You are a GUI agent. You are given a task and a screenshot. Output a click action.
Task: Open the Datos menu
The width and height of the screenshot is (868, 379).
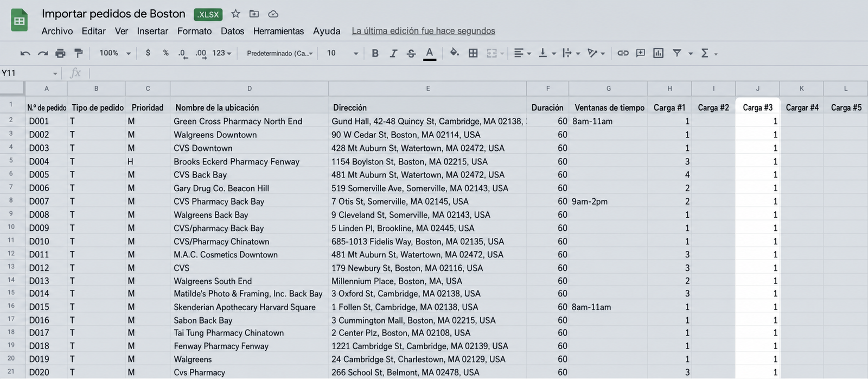(x=232, y=31)
